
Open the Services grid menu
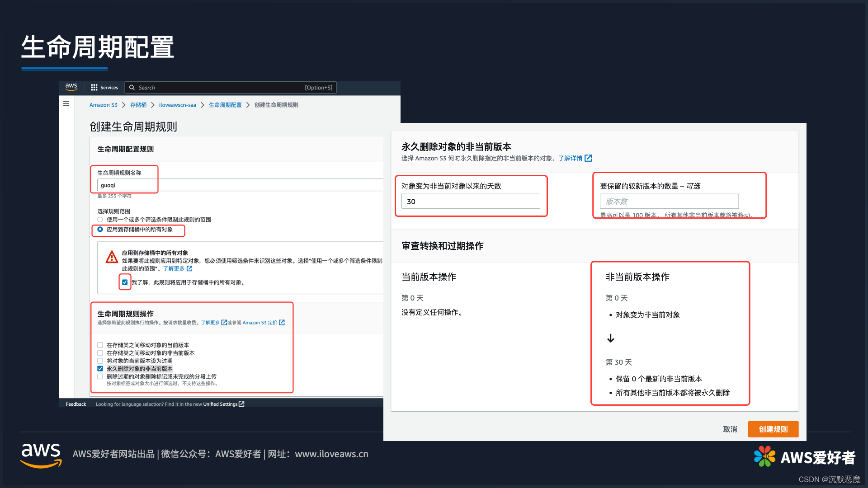tap(94, 88)
